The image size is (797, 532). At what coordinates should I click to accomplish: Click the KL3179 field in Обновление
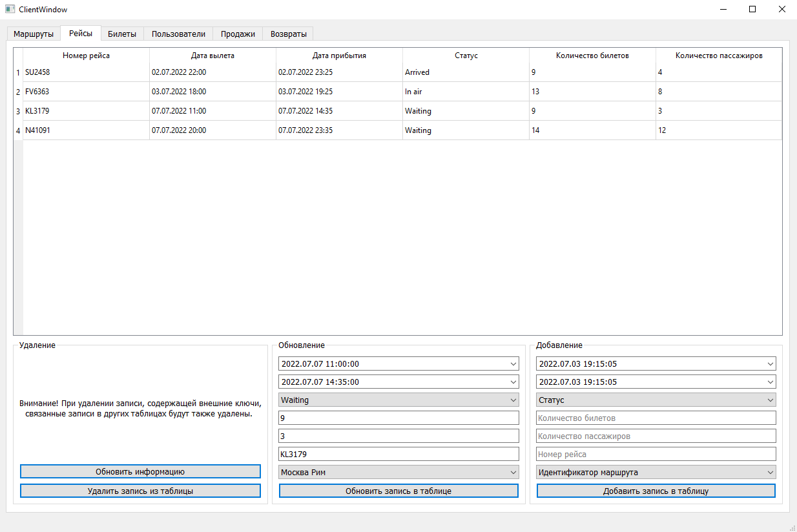(398, 454)
